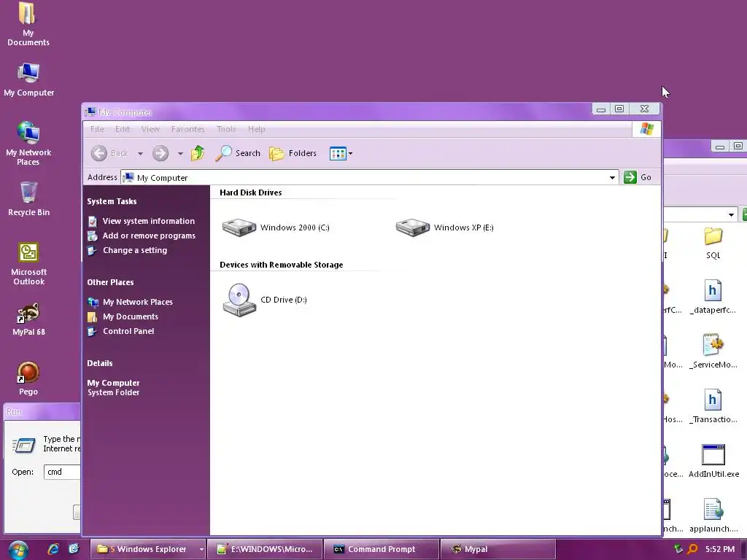The width and height of the screenshot is (747, 560).
Task: Open the Tools menu
Action: (x=226, y=129)
